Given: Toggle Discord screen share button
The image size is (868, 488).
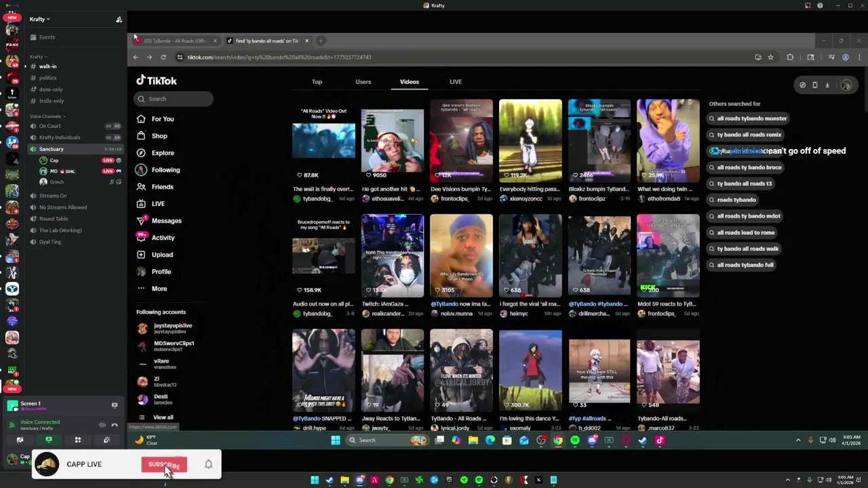Looking at the screenshot, I should click(x=48, y=440).
